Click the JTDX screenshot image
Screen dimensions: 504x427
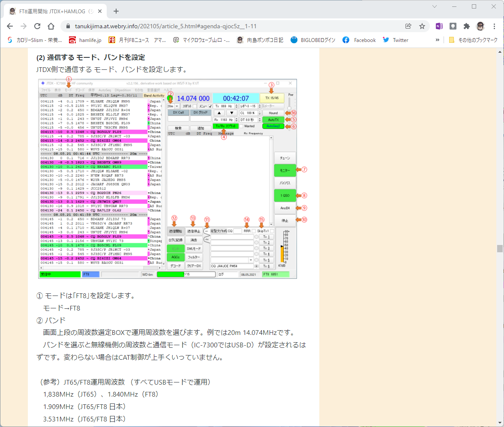click(168, 179)
